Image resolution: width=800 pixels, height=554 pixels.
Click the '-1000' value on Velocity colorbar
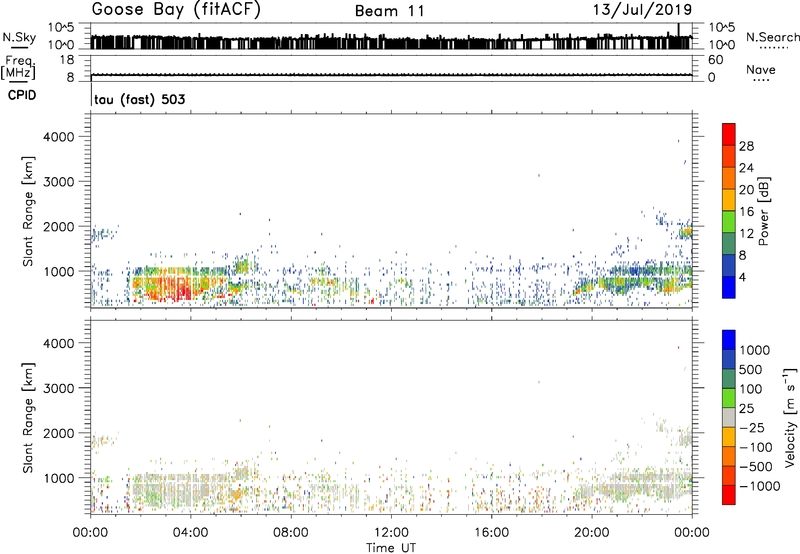point(760,486)
